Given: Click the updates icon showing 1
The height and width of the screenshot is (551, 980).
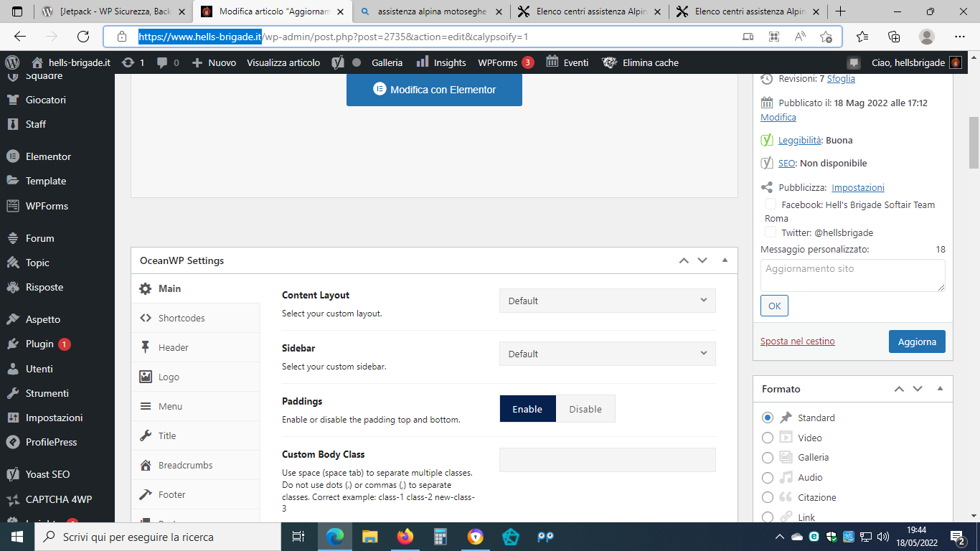Looking at the screenshot, I should coord(133,62).
